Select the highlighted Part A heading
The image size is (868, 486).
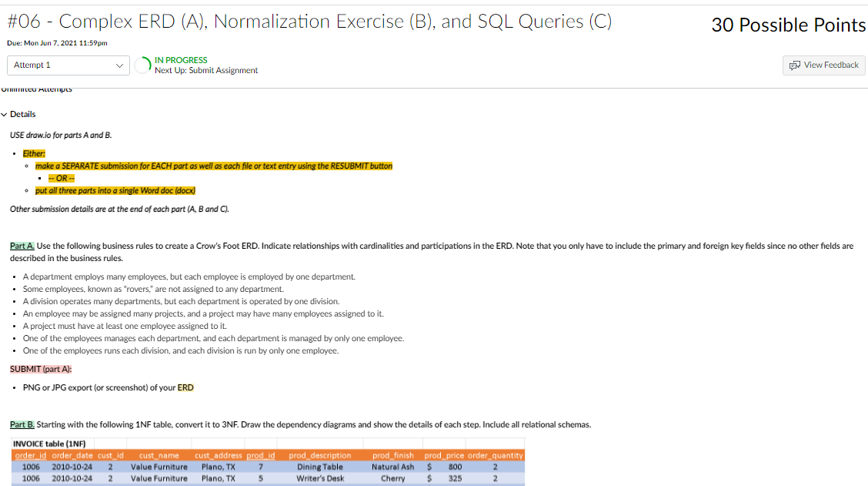21,245
